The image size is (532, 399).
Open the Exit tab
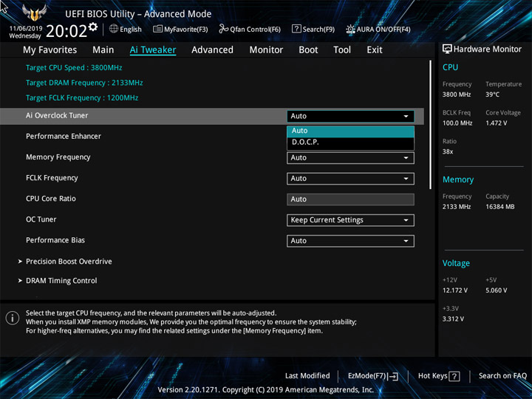pyautogui.click(x=375, y=50)
